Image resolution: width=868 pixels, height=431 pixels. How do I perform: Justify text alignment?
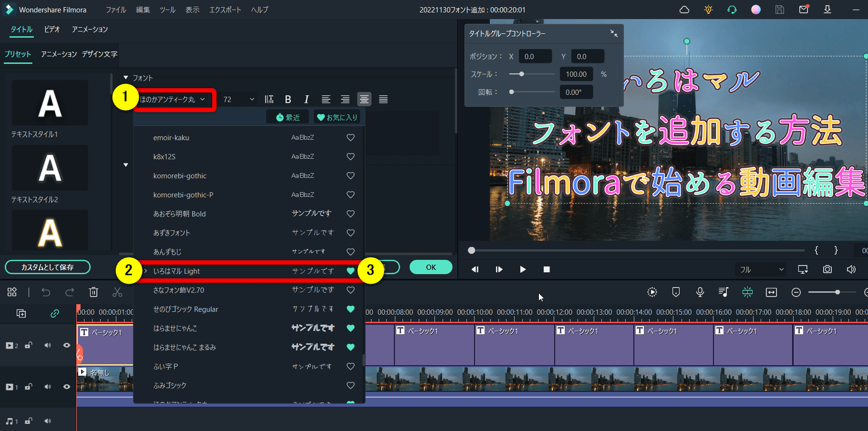click(x=383, y=99)
